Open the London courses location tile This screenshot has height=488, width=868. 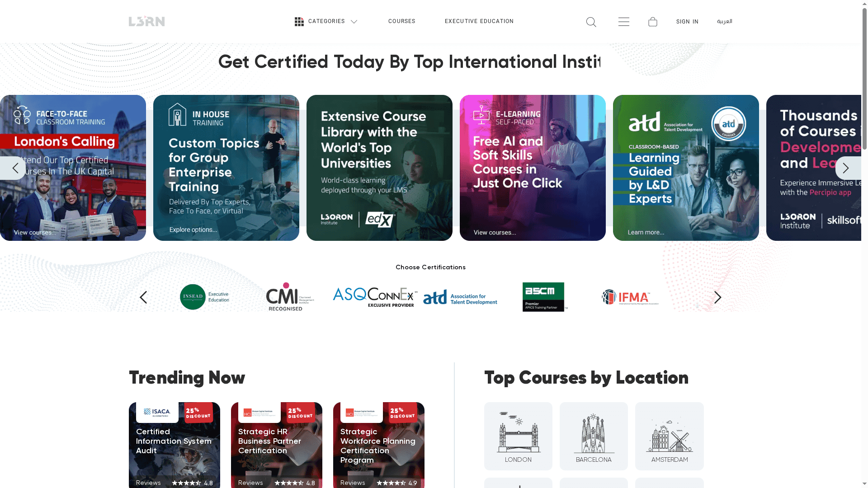coord(518,436)
